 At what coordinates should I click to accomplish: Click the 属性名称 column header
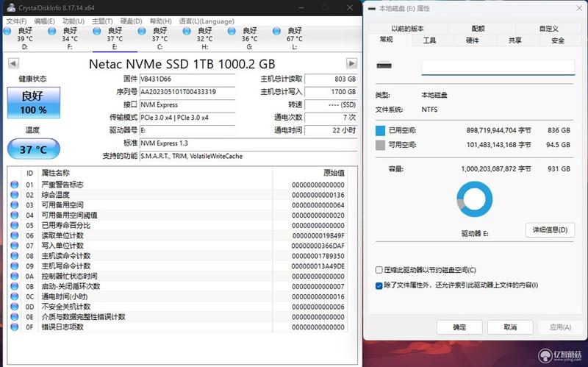(56, 173)
